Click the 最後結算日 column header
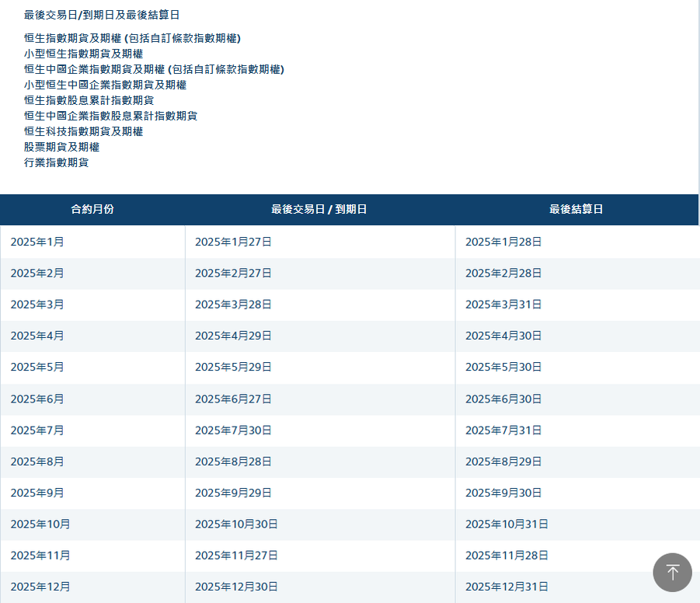700x603 pixels. [576, 210]
